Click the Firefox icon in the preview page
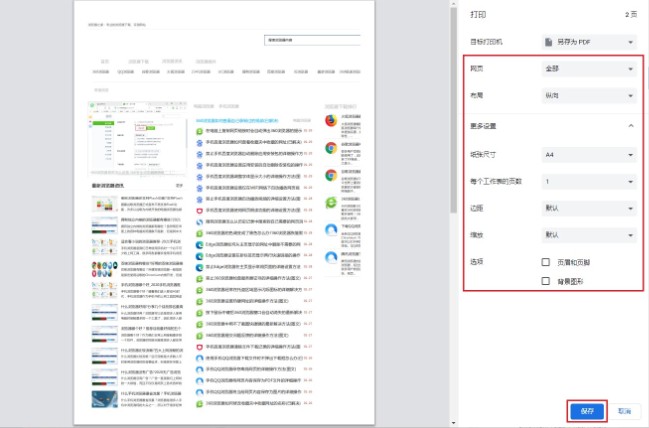Image resolution: width=649 pixels, height=428 pixels. click(x=331, y=121)
